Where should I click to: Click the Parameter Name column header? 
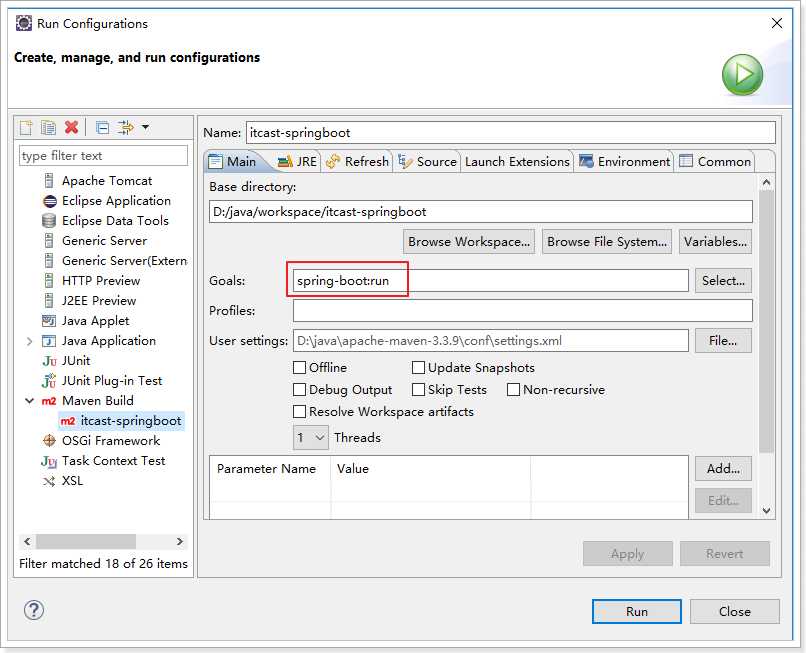[266, 468]
